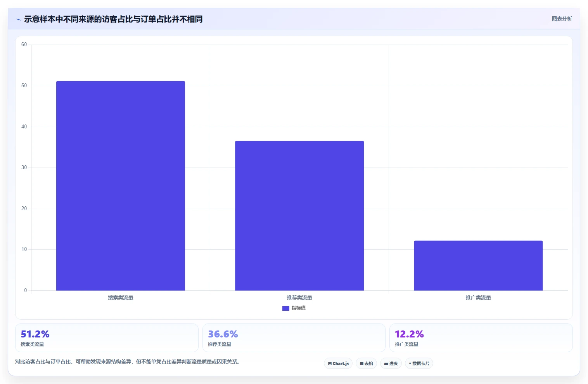This screenshot has height=384, width=588.
Task: Click the chart title heading text
Action: [x=113, y=19]
